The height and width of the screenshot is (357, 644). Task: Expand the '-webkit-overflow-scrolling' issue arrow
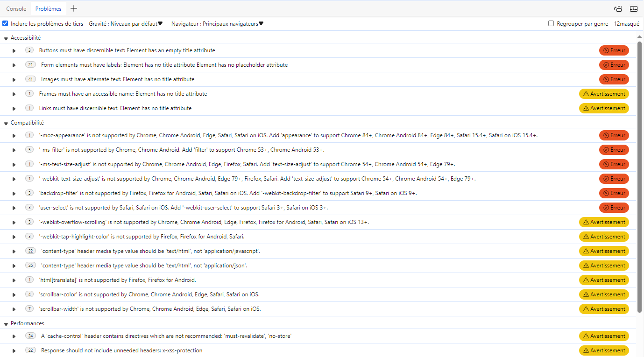tap(14, 222)
